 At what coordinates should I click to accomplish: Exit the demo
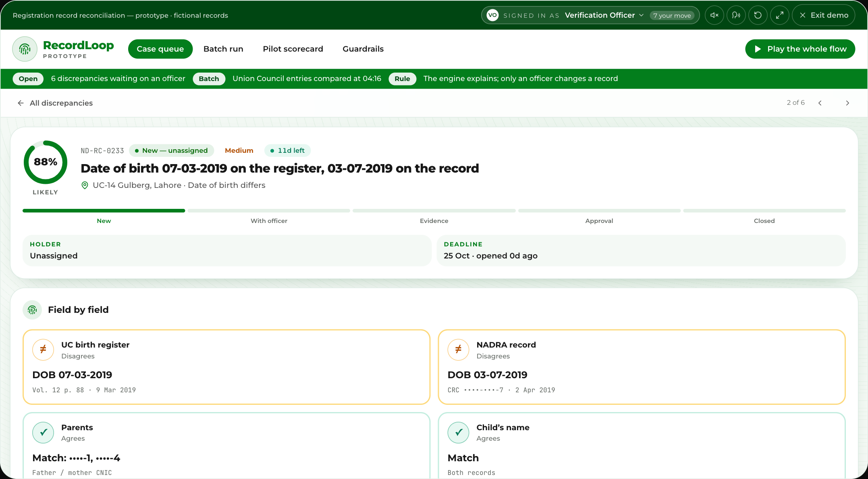coord(824,15)
